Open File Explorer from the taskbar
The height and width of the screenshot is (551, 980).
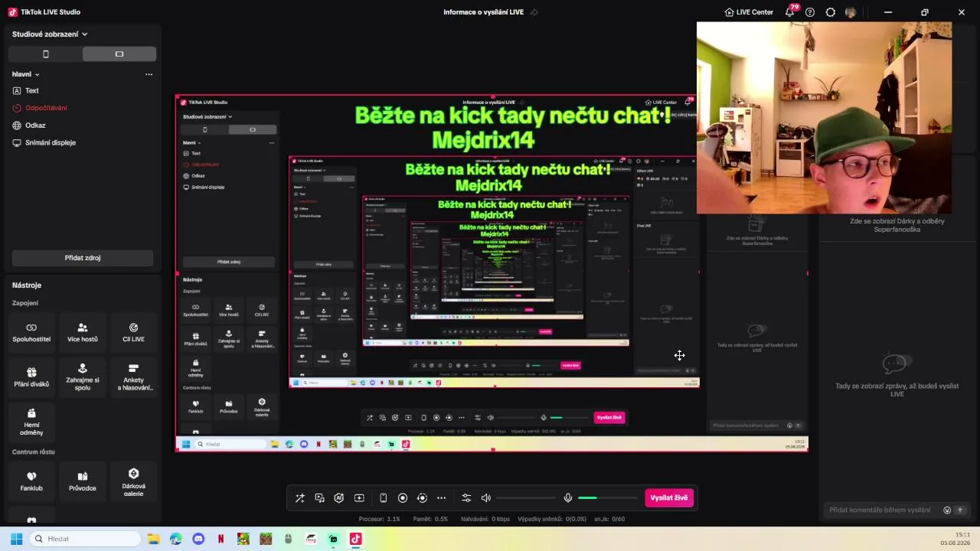tap(154, 539)
